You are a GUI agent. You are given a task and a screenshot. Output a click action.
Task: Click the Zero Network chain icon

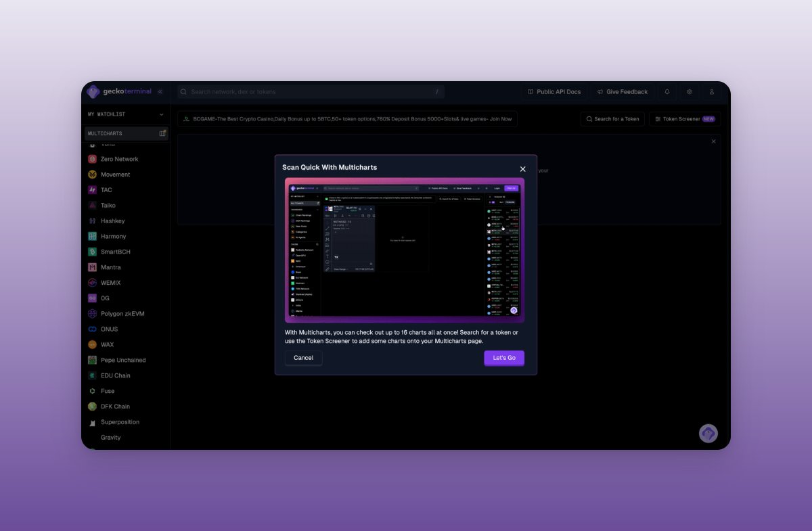pyautogui.click(x=93, y=159)
